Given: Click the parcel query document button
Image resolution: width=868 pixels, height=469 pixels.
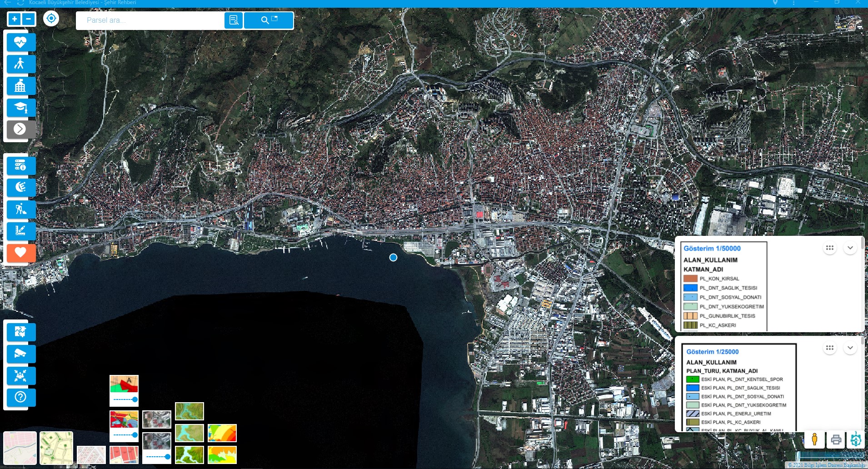Looking at the screenshot, I should 234,20.
